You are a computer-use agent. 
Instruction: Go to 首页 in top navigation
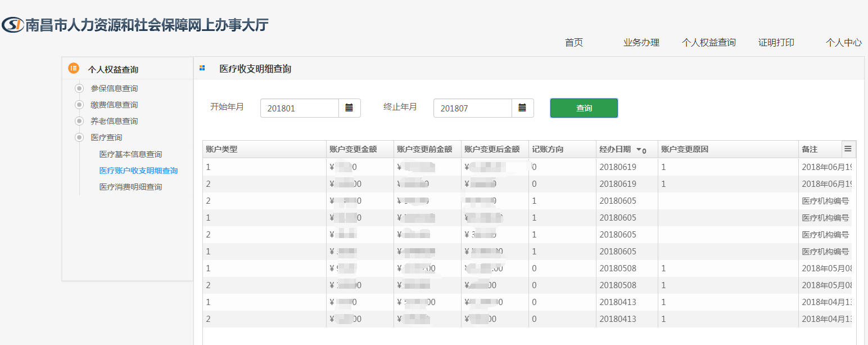[573, 42]
